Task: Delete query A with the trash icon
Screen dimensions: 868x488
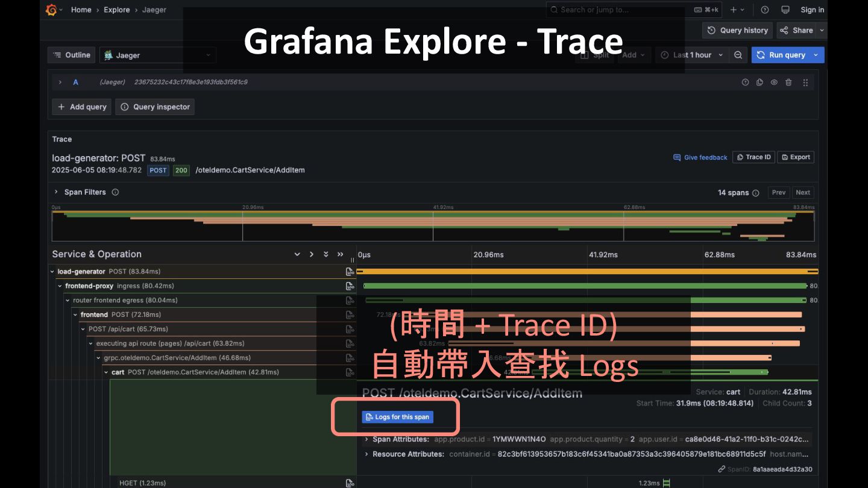Action: pyautogui.click(x=788, y=82)
